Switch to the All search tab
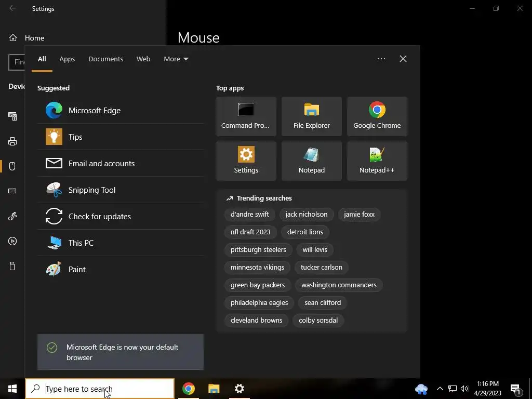The width and height of the screenshot is (532, 399). pyautogui.click(x=42, y=59)
